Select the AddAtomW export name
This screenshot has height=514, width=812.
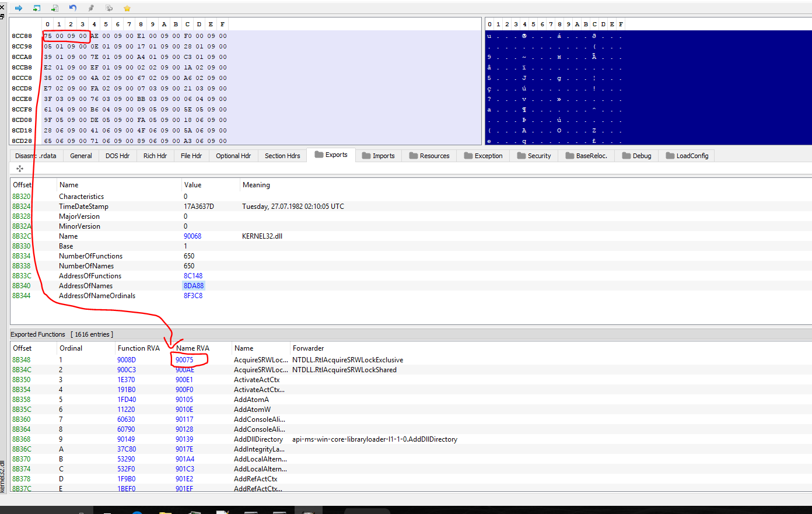[x=251, y=410]
